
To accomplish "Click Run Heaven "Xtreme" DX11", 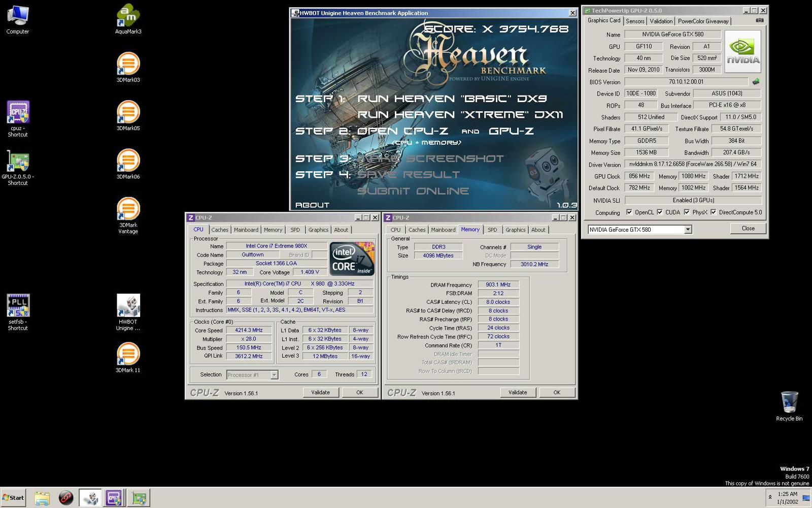I will coord(460,115).
